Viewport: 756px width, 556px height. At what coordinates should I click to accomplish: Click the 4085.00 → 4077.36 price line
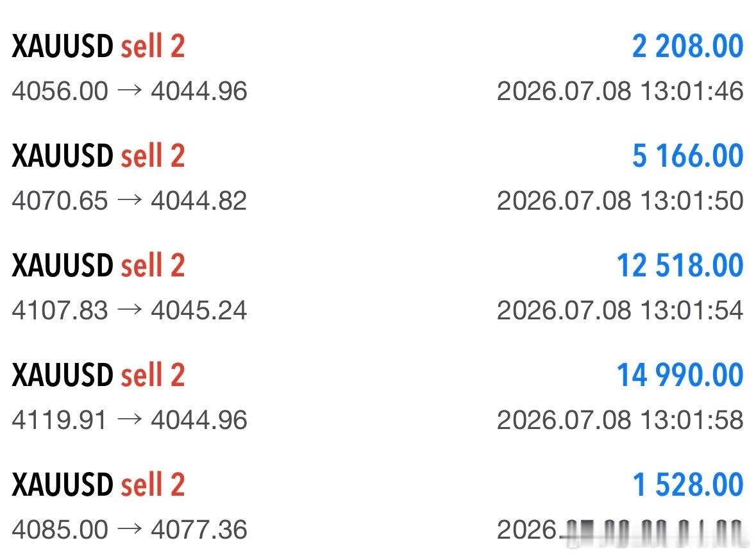(130, 530)
